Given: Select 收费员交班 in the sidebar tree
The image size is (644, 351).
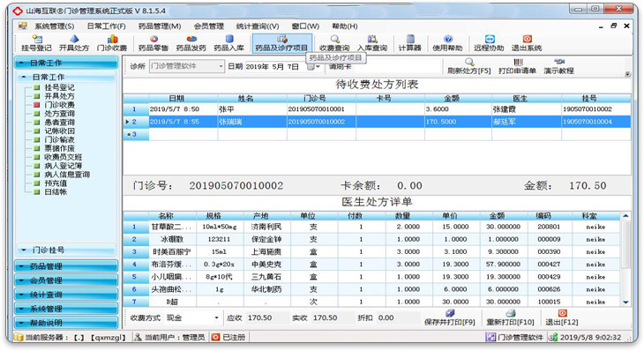Looking at the screenshot, I should click(64, 157).
